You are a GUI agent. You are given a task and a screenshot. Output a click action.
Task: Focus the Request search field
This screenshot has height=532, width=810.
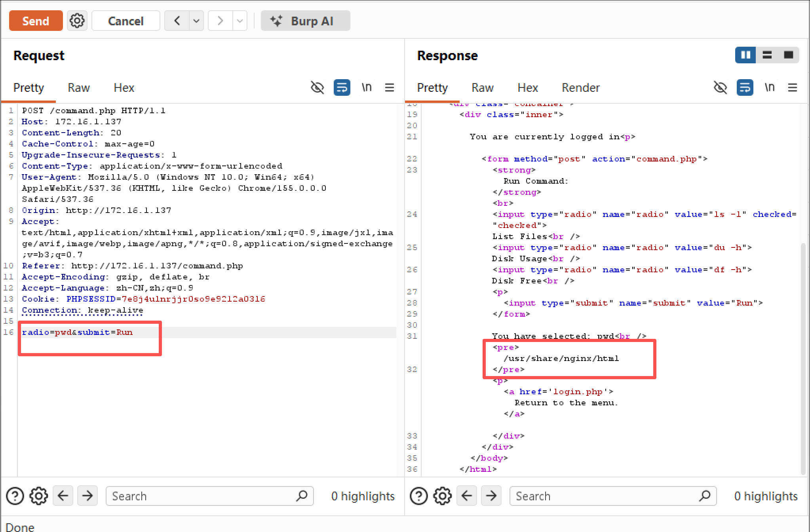coord(209,496)
